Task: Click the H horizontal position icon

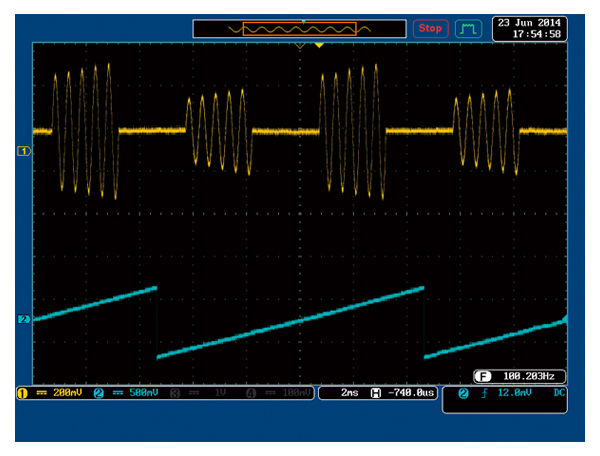Action: (x=375, y=393)
